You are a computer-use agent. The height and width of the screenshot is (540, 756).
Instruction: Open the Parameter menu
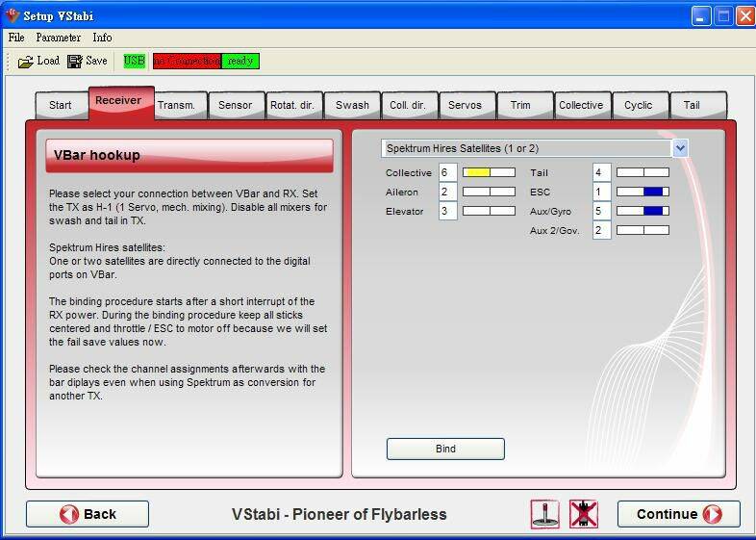pos(59,38)
